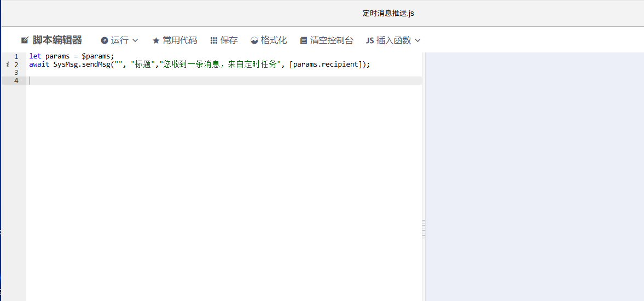644x301 pixels.
Task: Click the JS icon for 插入函数
Action: coord(370,40)
